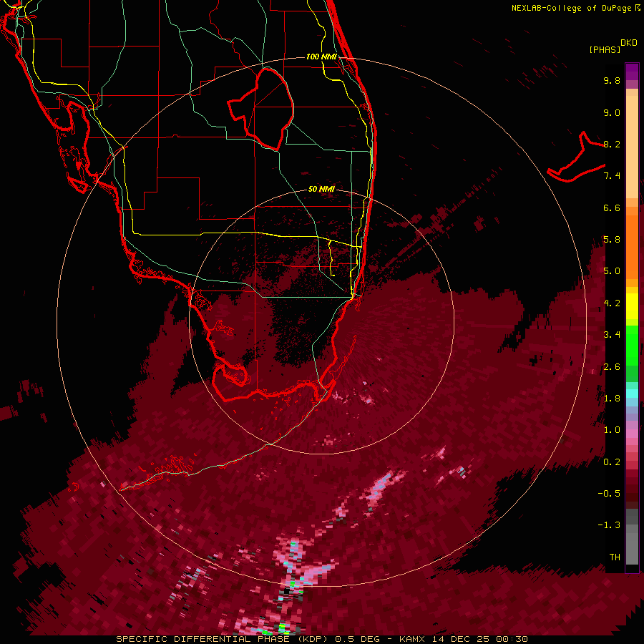
Task: Click the 0.2 value on the color scale
Action: 612,462
